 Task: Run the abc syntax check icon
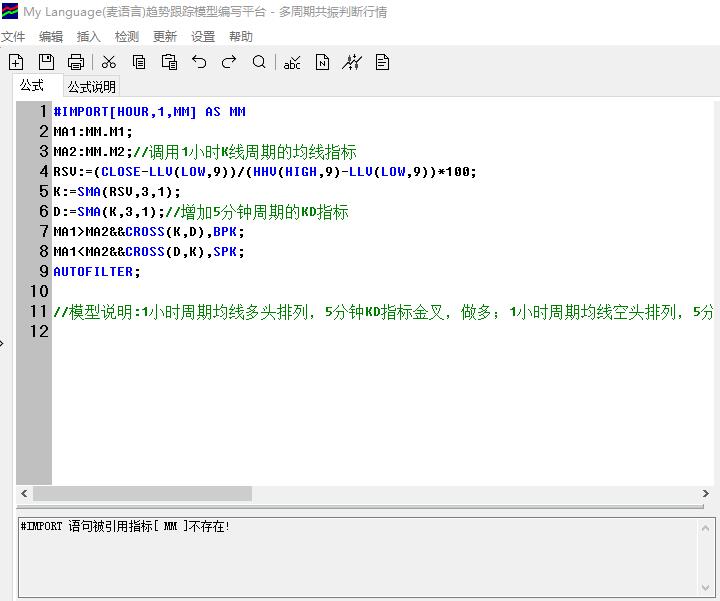pos(292,62)
